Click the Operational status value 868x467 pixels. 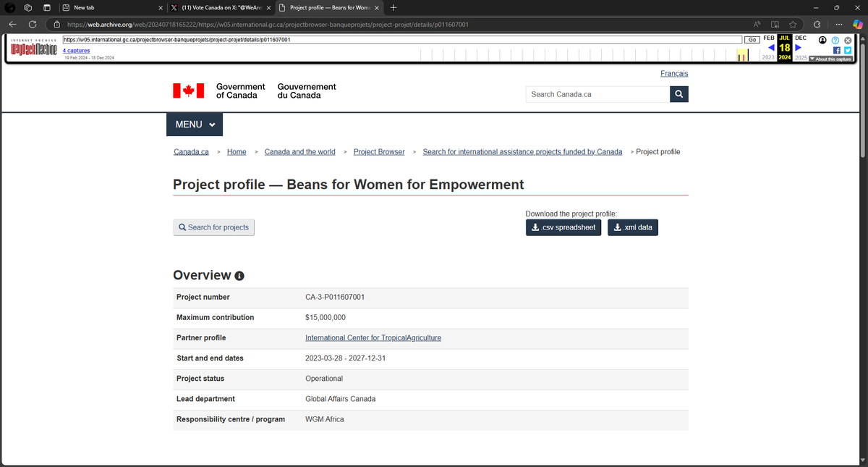[324, 379]
